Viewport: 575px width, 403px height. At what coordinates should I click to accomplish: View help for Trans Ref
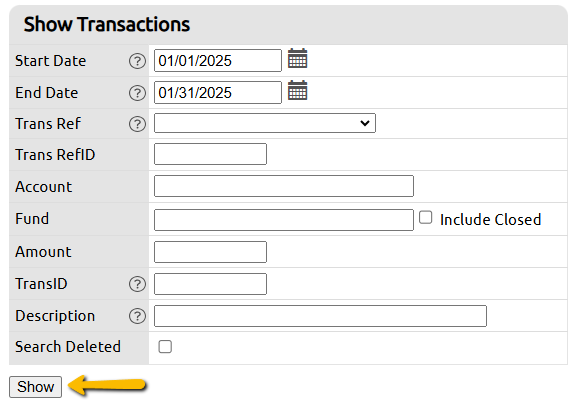pos(138,124)
